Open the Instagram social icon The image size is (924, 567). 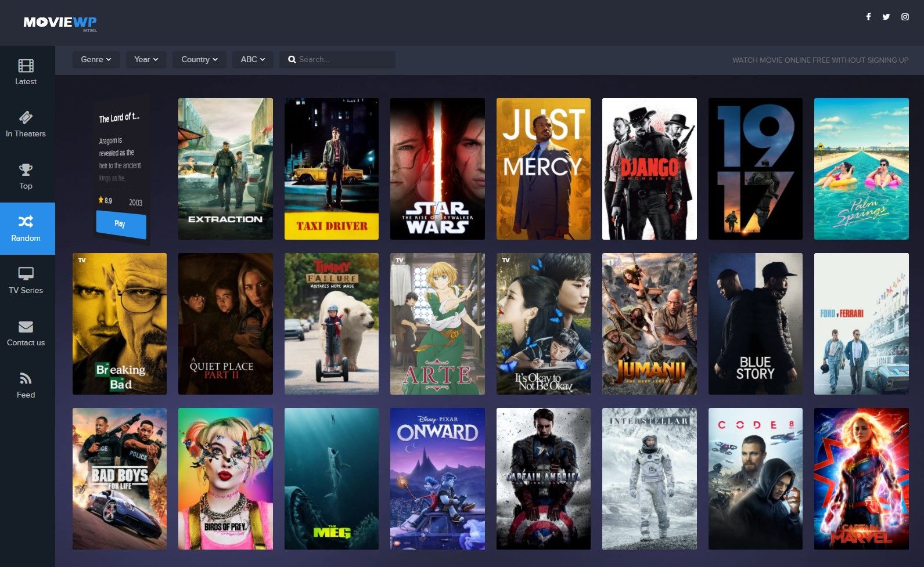coord(905,17)
